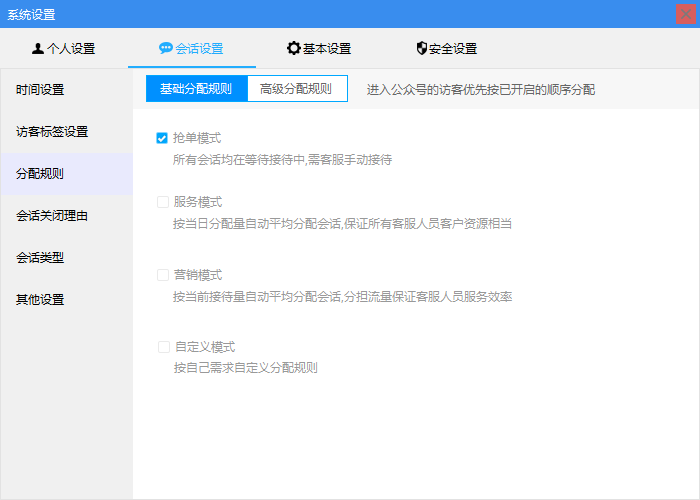The height and width of the screenshot is (500, 700).
Task: Click the 营销模式 label text
Action: 198,275
